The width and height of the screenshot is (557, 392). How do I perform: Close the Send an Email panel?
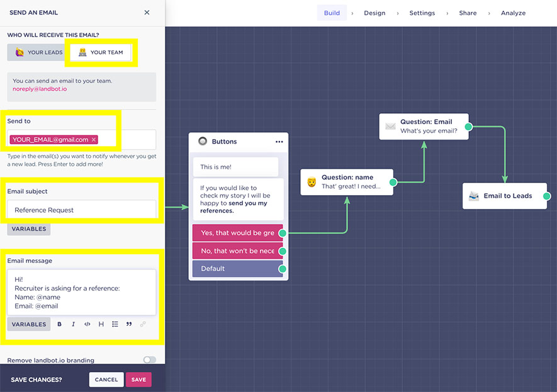(x=147, y=13)
